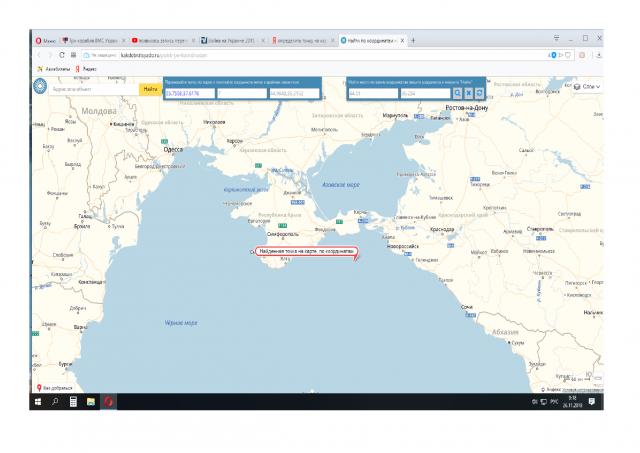The image size is (640, 453).
Task: Open the Windows Start menu
Action: 38,401
